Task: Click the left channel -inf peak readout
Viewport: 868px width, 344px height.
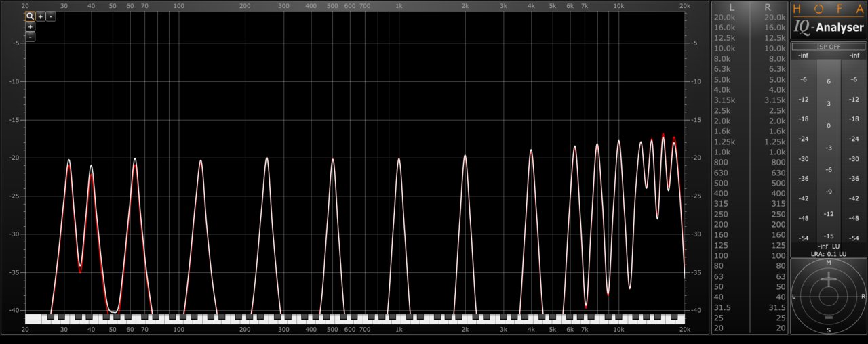Action: coord(804,56)
